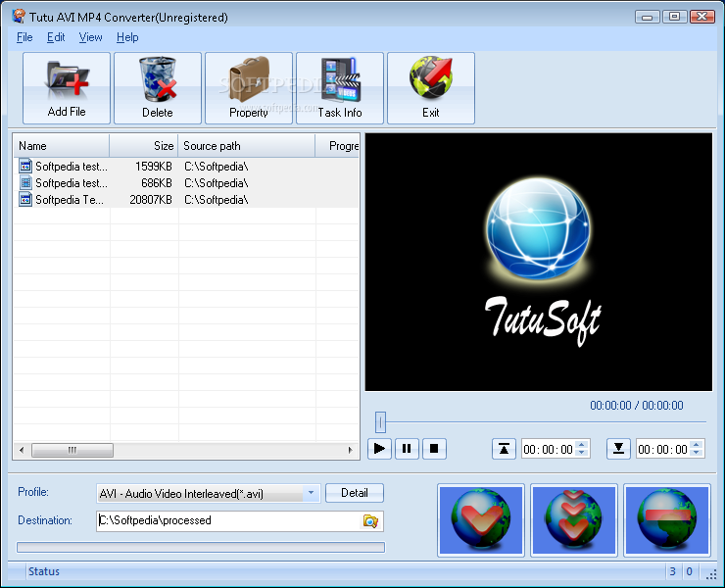Stop the preview playback
The height and width of the screenshot is (588, 725).
point(434,449)
